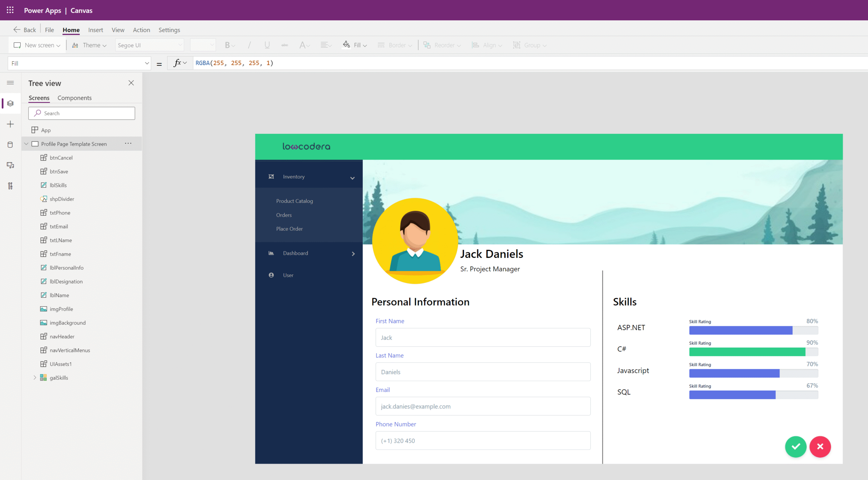
Task: Open the app launcher waffle icon
Action: coord(10,10)
